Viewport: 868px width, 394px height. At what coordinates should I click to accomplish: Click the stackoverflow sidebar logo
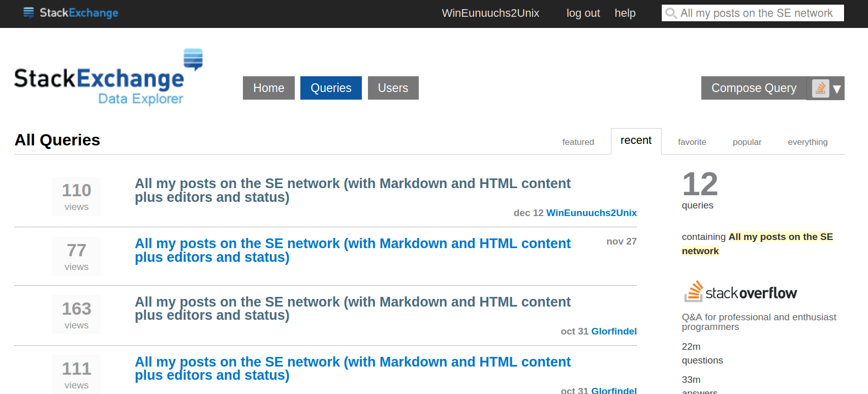click(x=740, y=292)
